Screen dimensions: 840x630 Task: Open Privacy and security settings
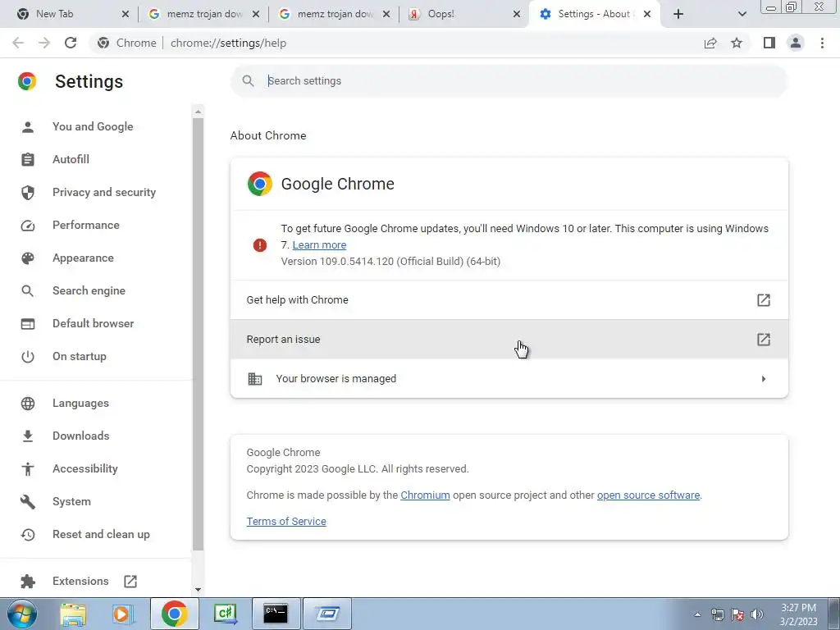pyautogui.click(x=104, y=192)
